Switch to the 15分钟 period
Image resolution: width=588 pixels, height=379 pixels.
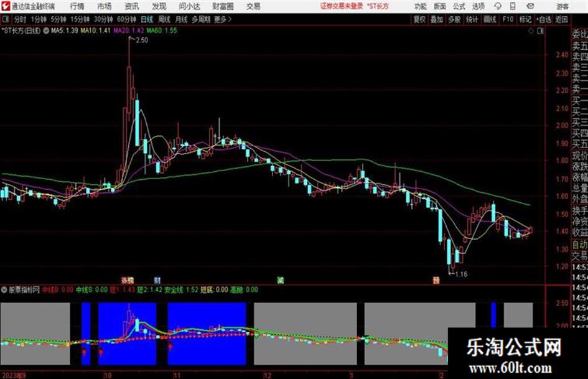pyautogui.click(x=80, y=19)
